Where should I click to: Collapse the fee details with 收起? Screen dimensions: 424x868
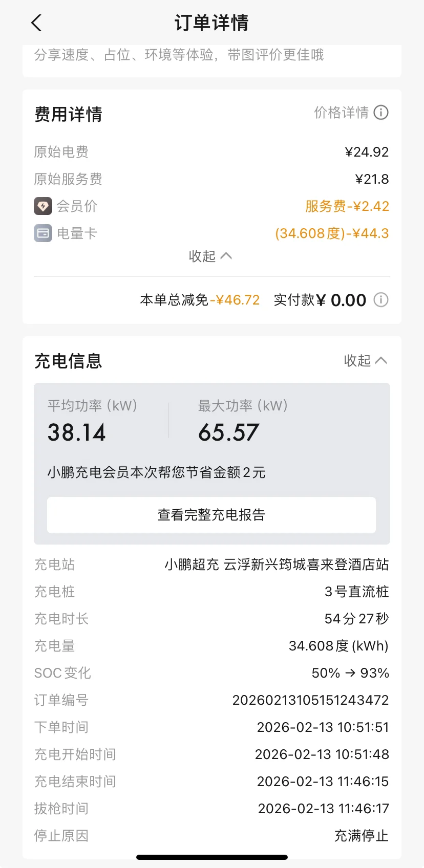[x=210, y=256]
